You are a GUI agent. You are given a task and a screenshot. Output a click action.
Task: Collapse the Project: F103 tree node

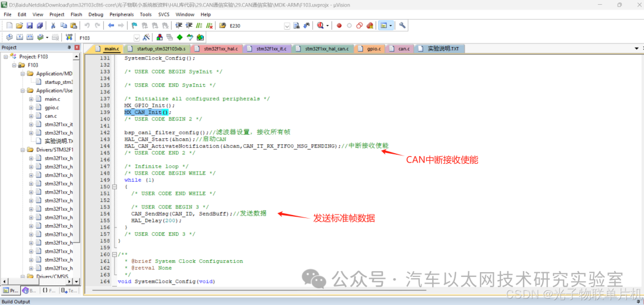6,57
